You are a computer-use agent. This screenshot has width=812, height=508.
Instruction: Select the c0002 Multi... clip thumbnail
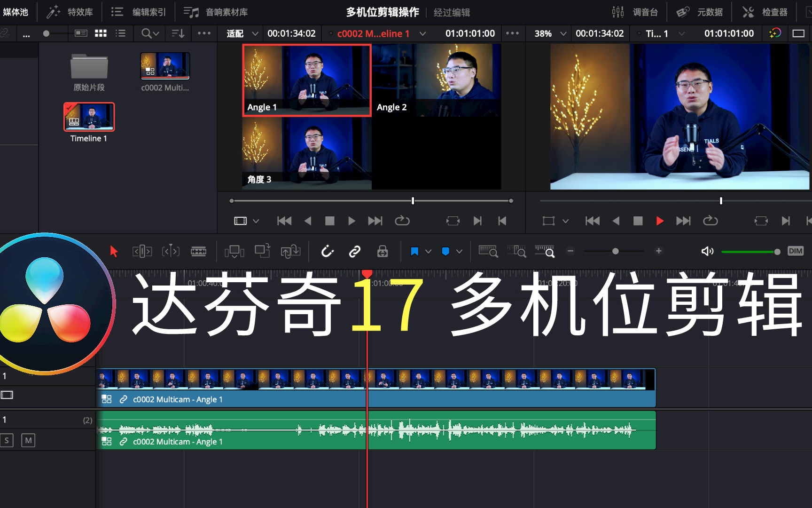[165, 65]
